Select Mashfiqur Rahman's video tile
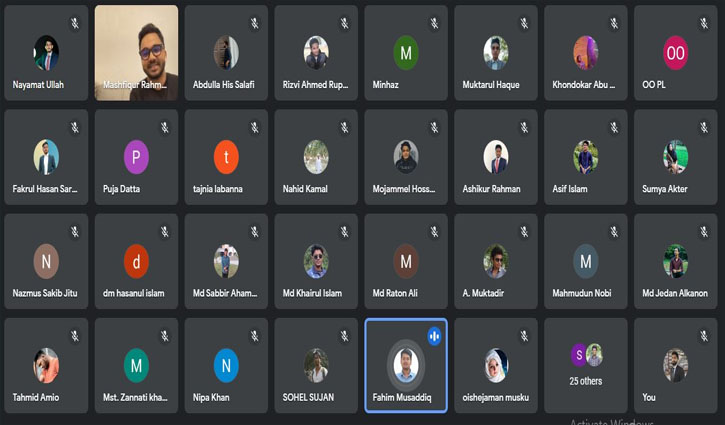 pos(136,53)
